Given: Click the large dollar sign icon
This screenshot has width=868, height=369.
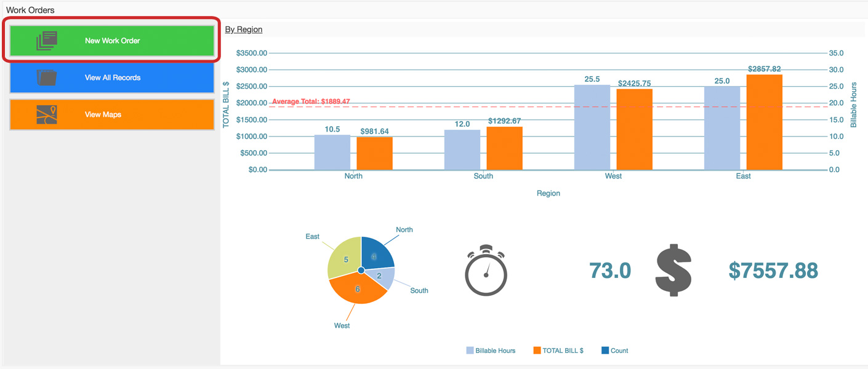Looking at the screenshot, I should (x=673, y=271).
